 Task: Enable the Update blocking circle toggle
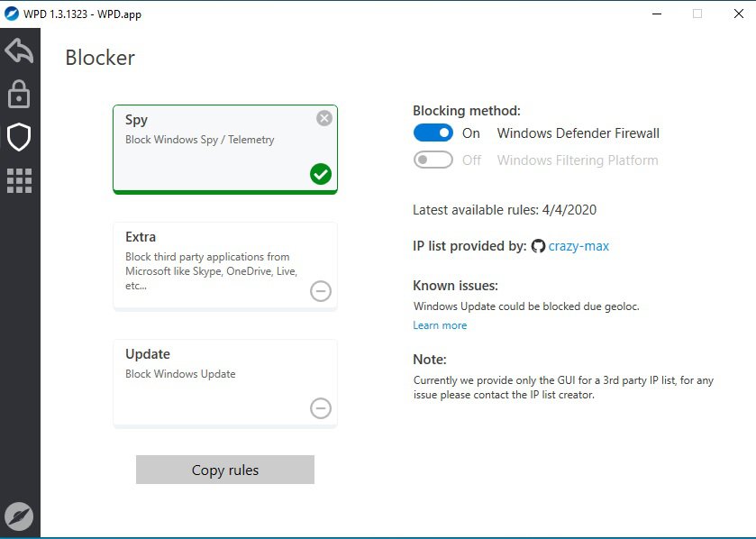tap(321, 408)
